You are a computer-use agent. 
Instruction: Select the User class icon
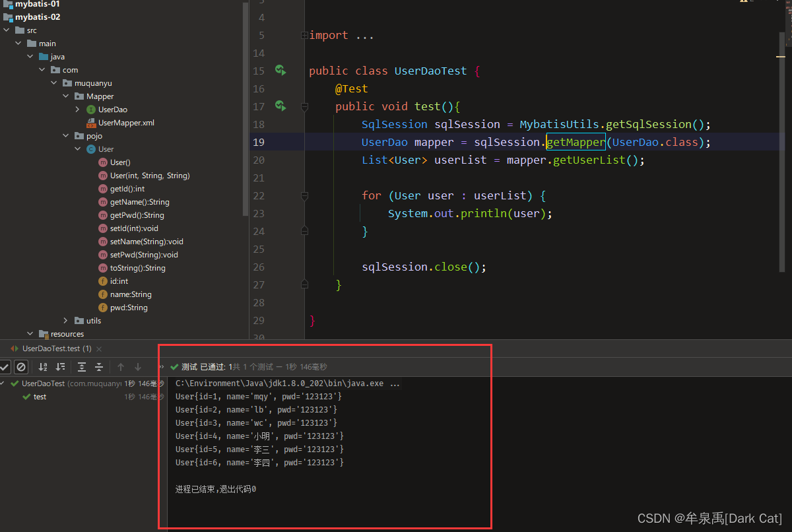click(x=91, y=149)
